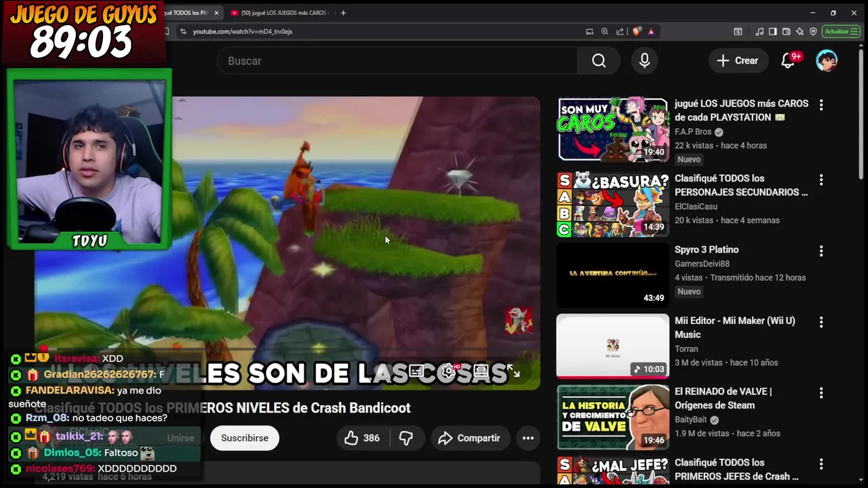Open options for the Spyro 3 Platino video
Viewport: 868px width, 488px height.
[821, 251]
